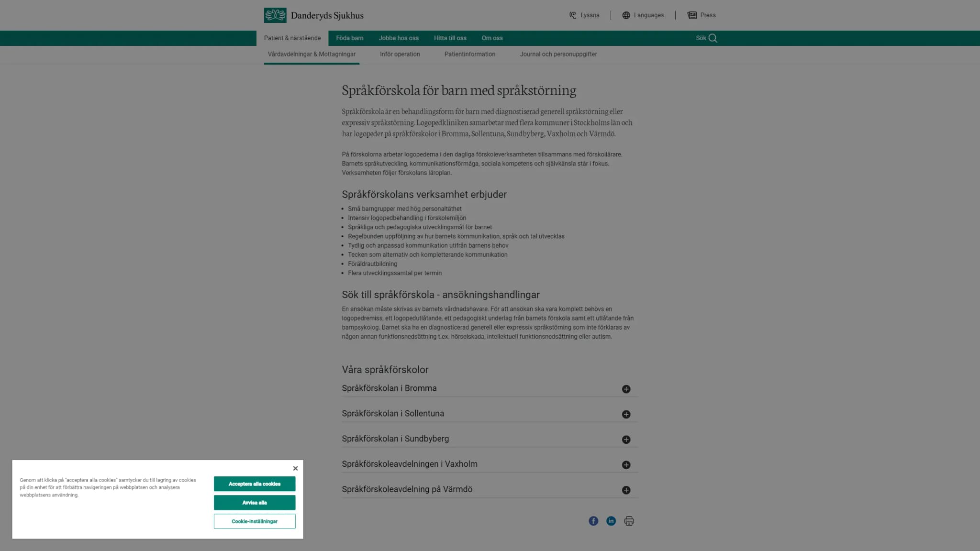Click the Languages globe icon
The height and width of the screenshot is (551, 980).
click(626, 15)
